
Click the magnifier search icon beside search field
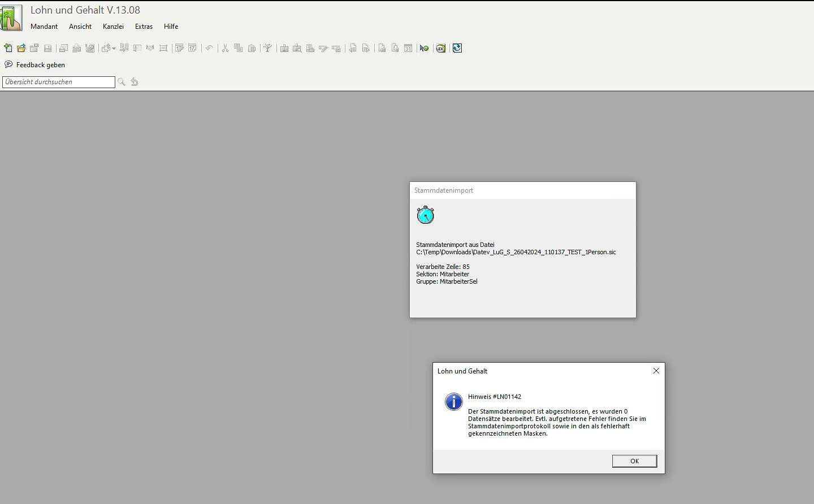coord(121,82)
